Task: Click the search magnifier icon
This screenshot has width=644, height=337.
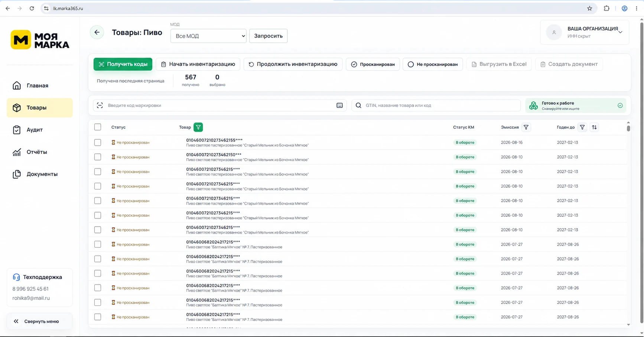Action: [x=358, y=106]
